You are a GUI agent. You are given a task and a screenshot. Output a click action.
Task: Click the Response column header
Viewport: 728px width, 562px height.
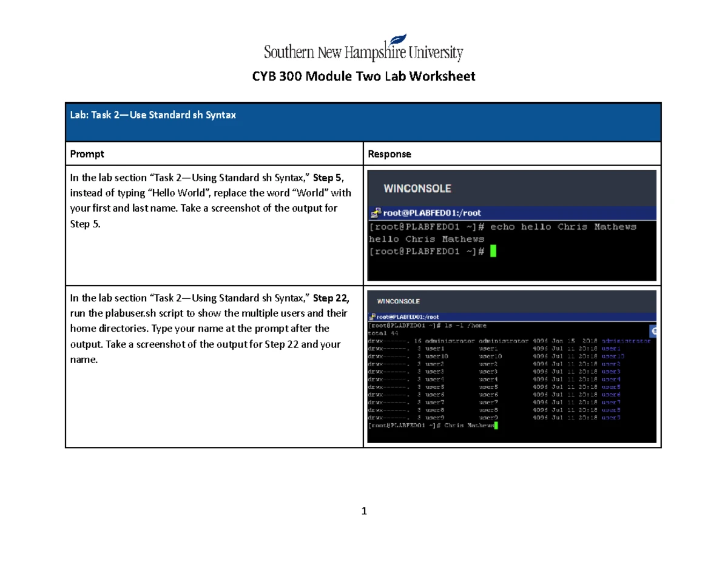[389, 154]
